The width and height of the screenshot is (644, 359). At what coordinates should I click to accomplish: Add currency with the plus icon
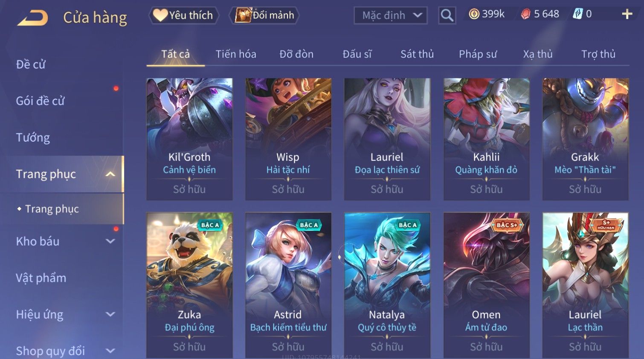pos(627,14)
